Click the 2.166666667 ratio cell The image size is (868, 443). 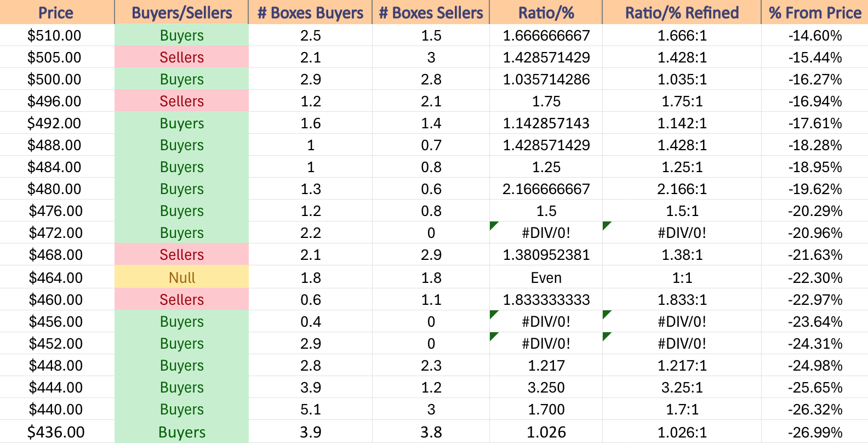[x=546, y=189]
